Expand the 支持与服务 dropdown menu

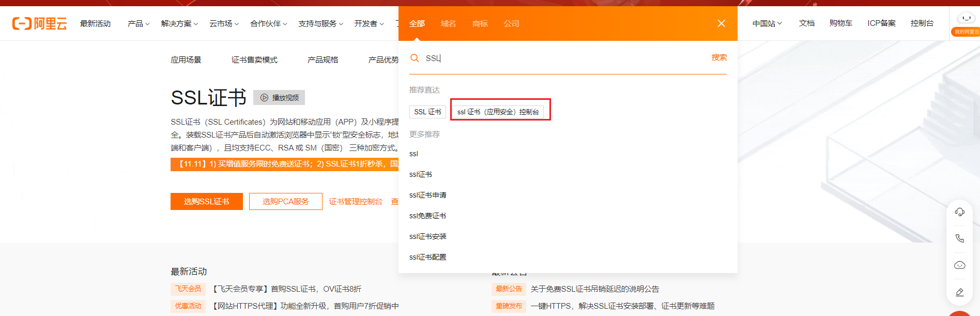coord(320,24)
